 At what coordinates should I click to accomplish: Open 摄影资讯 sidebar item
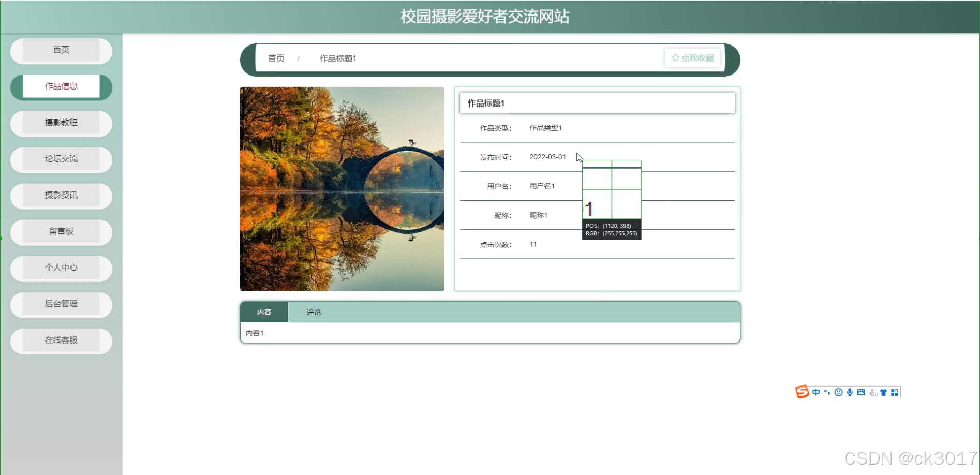pos(61,195)
